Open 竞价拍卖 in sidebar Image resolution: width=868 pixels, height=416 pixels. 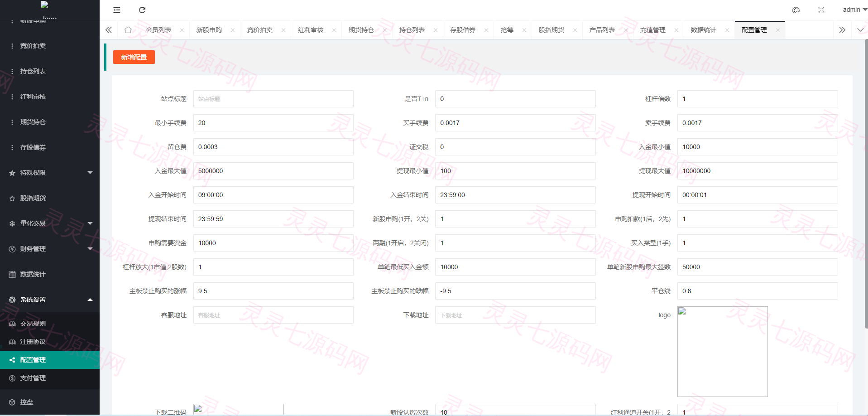tap(50, 46)
